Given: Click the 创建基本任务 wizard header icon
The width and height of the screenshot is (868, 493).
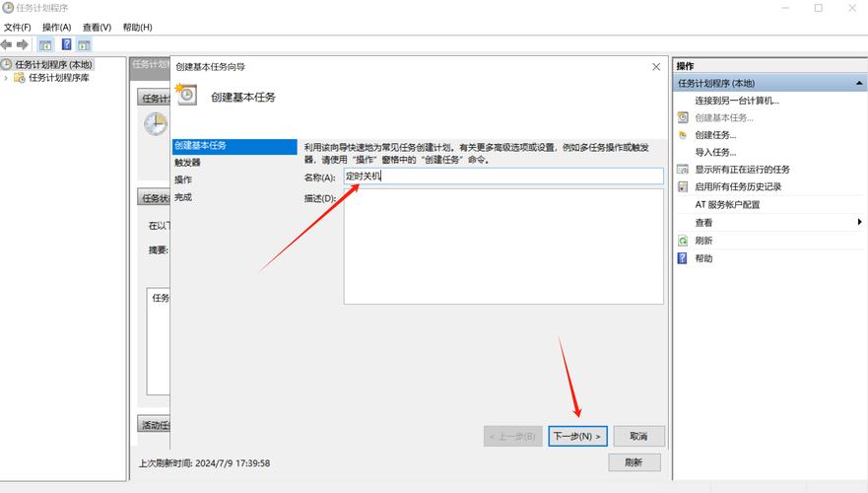Looking at the screenshot, I should click(186, 95).
